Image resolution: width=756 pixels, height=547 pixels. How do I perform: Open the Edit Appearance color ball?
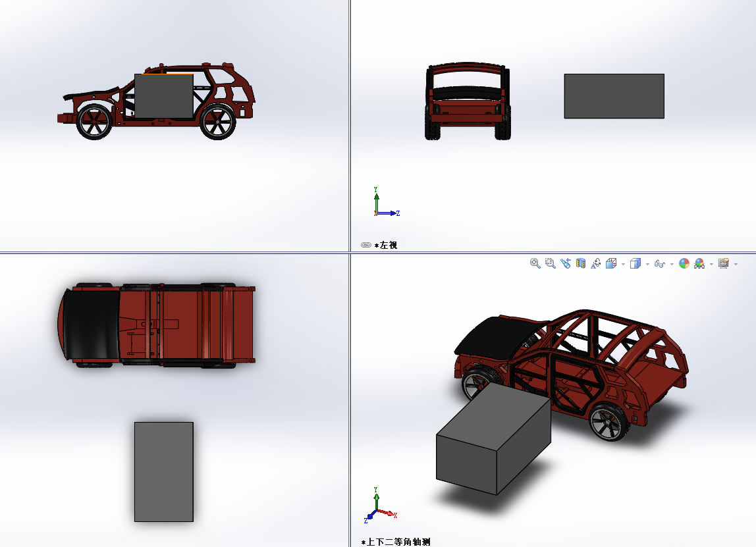tap(684, 263)
